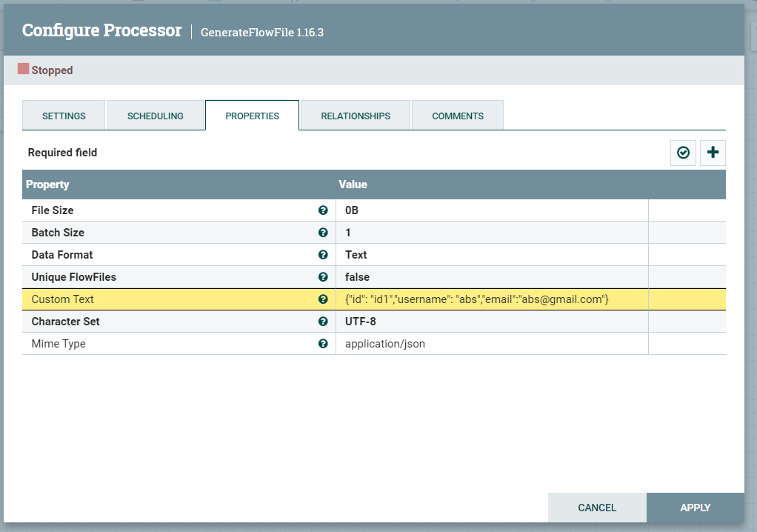The width and height of the screenshot is (757, 532).
Task: Open the Comments tab
Action: [x=458, y=116]
